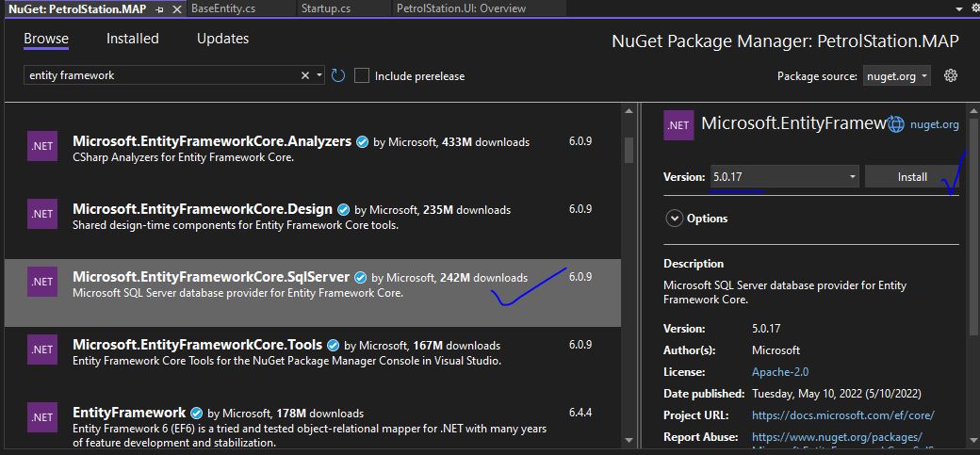The image size is (980, 455).
Task: Click version 6.4.4 of EntityFramework
Action: pos(580,413)
